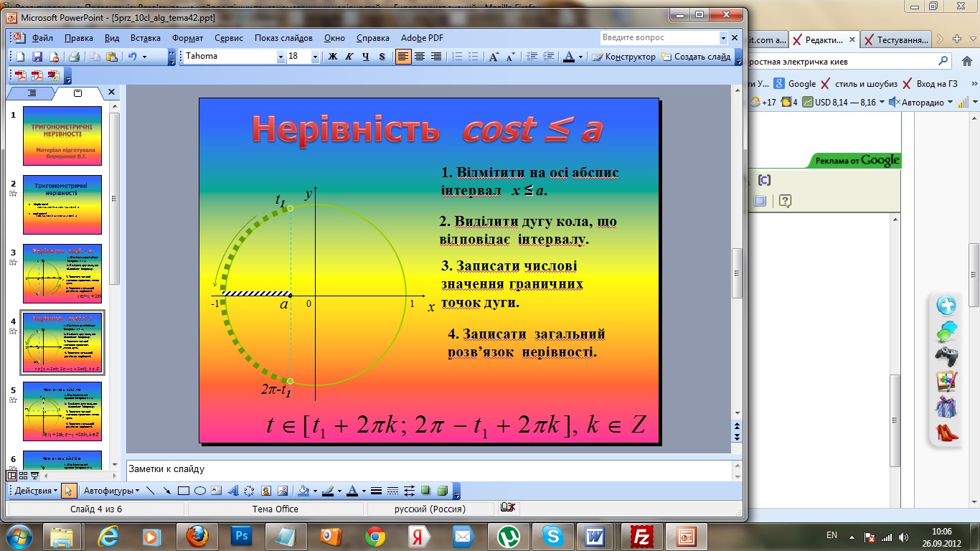Open Photoshop from the Windows taskbar
The width and height of the screenshot is (980, 551).
click(240, 536)
